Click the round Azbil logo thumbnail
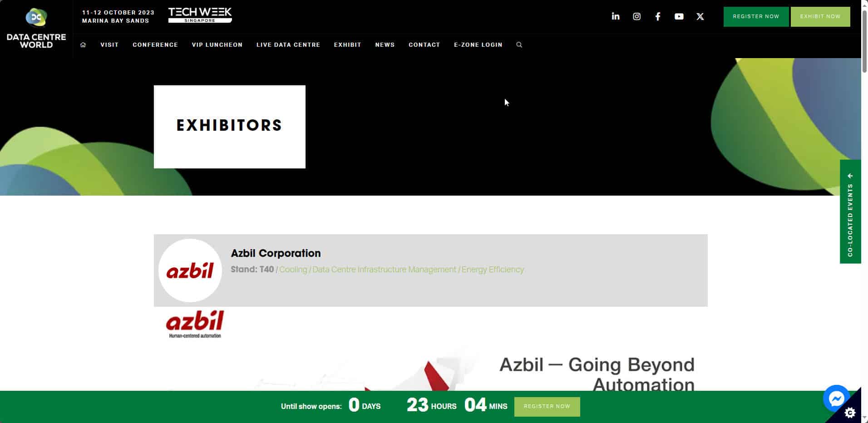 (190, 271)
